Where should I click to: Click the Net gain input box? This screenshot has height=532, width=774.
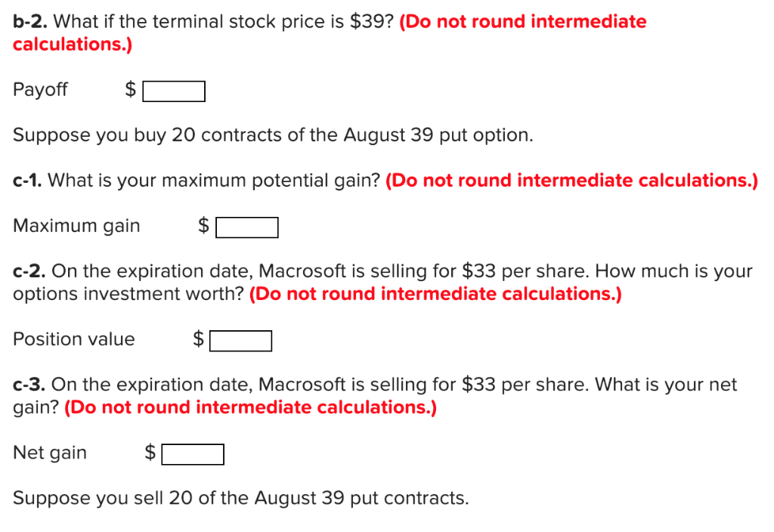tap(193, 454)
